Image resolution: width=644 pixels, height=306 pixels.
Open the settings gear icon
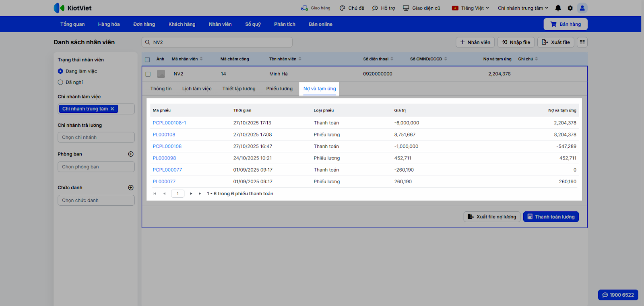570,8
